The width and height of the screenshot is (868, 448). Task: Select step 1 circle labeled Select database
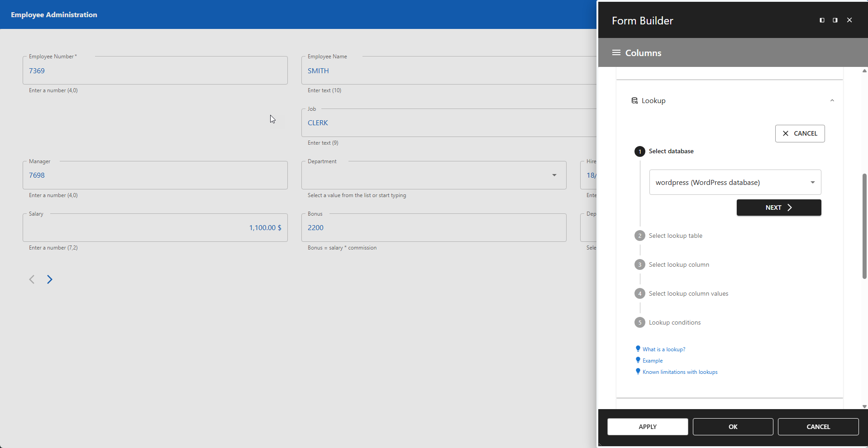point(639,151)
